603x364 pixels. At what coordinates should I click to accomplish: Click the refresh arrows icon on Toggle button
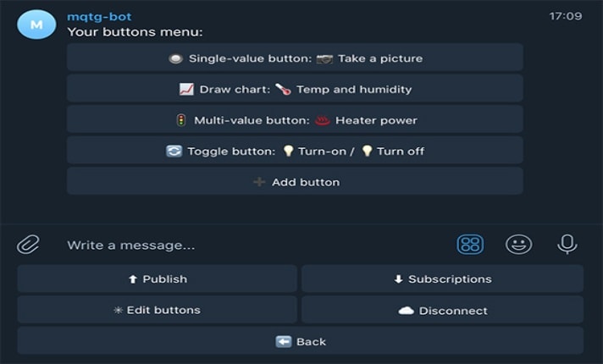(x=174, y=151)
